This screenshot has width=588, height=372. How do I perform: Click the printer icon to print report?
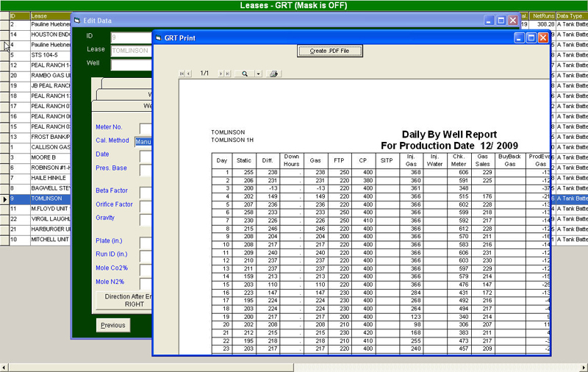pos(273,74)
